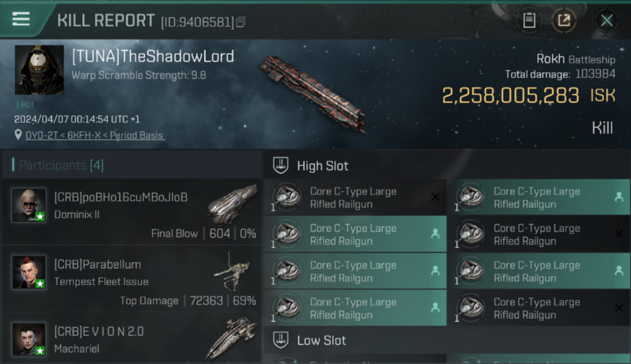Screen dimensions: 631x364
Task: Click the top-right Rifled Railgun person marker
Action: (x=619, y=197)
